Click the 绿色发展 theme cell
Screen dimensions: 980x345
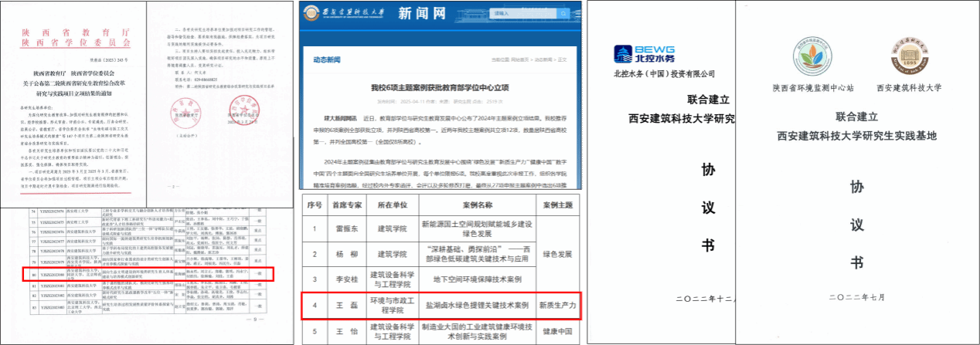point(556,252)
